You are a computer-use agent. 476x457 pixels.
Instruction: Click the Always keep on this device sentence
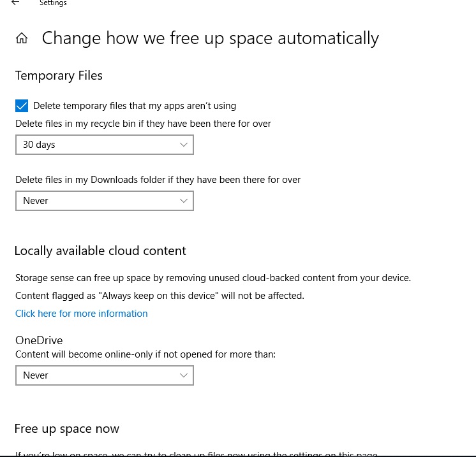pyautogui.click(x=160, y=296)
